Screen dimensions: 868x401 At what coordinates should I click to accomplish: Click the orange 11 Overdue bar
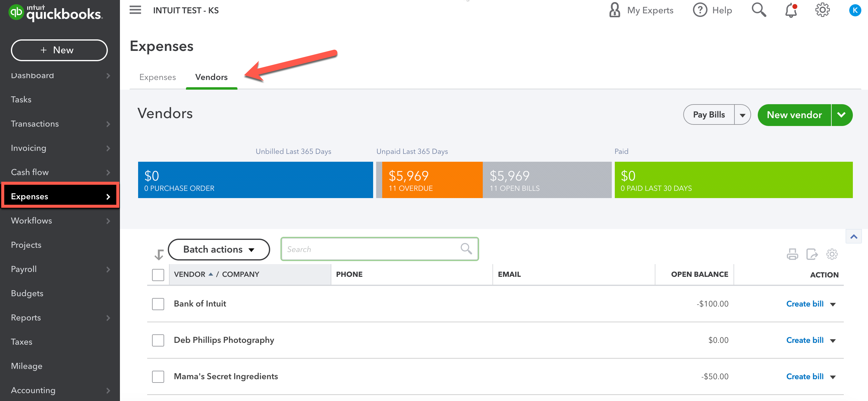pos(432,180)
